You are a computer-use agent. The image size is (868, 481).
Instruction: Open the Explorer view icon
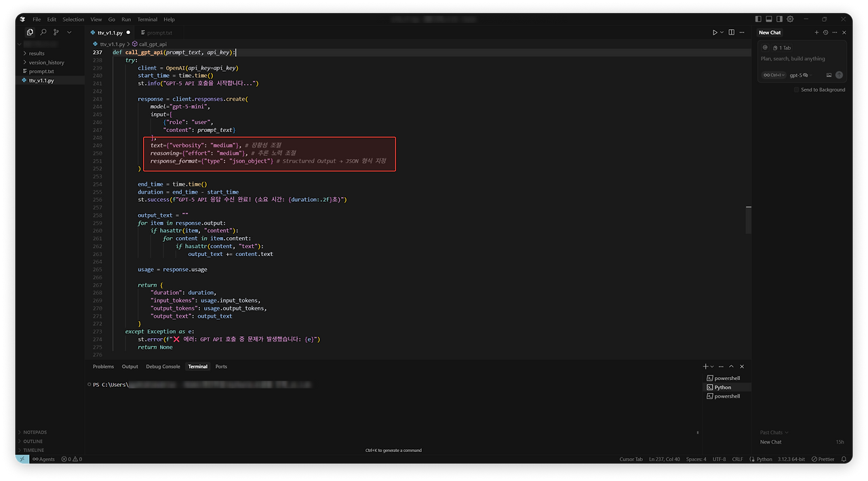[x=30, y=32]
